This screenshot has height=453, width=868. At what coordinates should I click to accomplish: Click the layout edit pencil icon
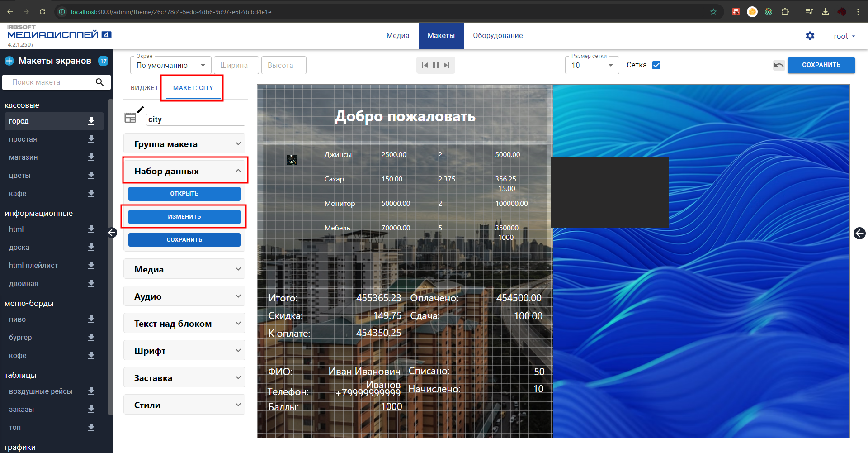coord(140,110)
